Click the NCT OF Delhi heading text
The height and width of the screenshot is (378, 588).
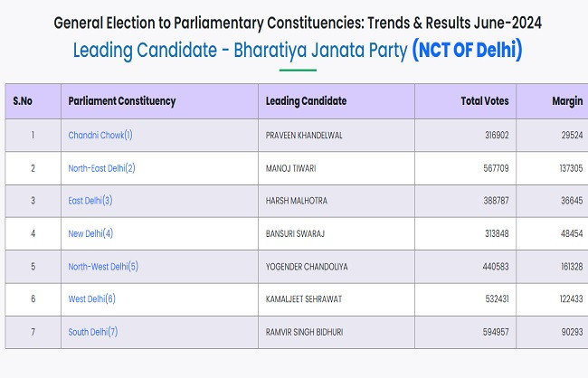[x=467, y=48]
